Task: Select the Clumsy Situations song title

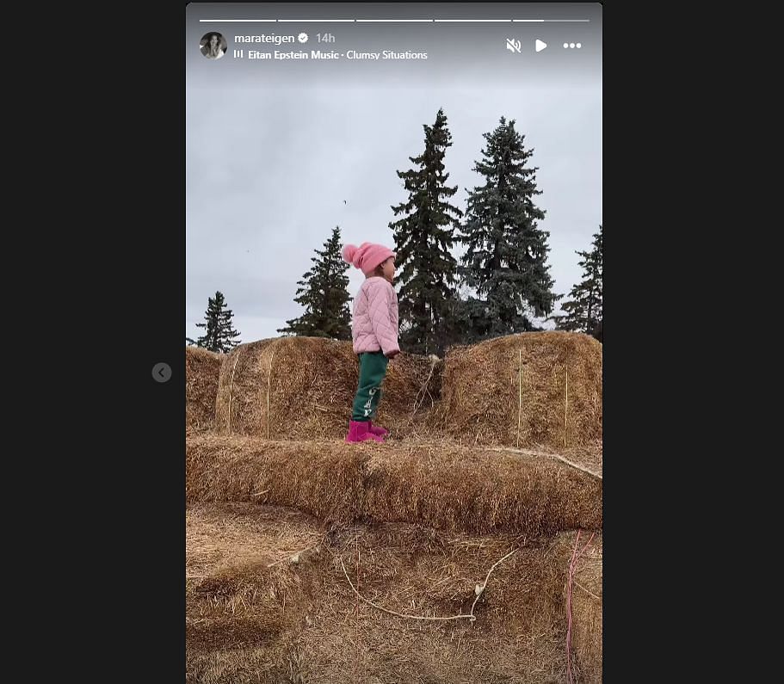Action: pos(387,55)
